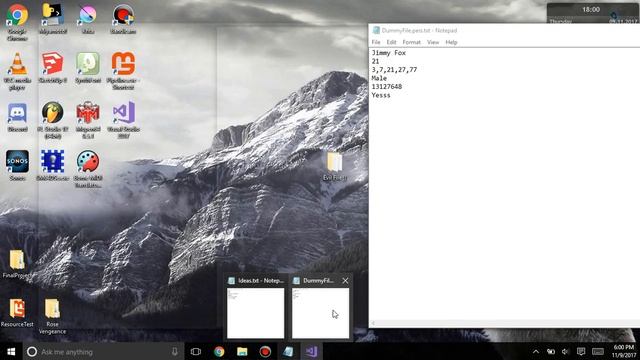Select the DummyFile Notepad preview thumbnail
The image size is (640, 360).
(x=320, y=313)
